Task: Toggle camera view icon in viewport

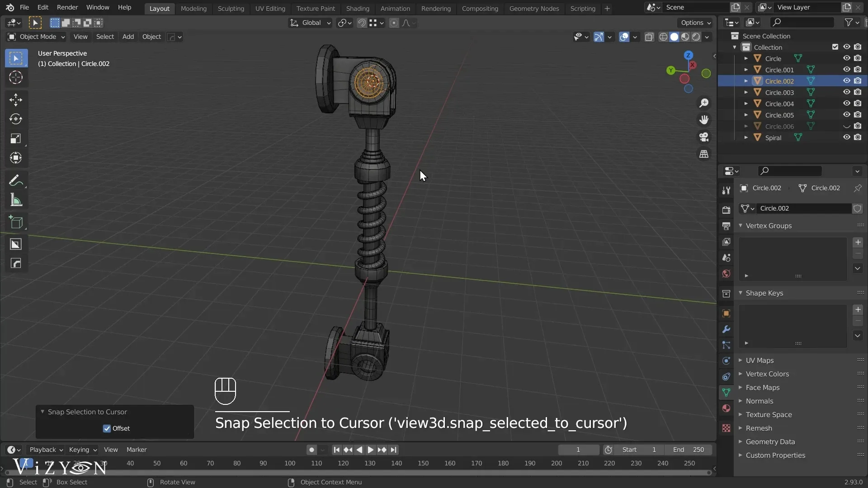Action: [x=704, y=137]
